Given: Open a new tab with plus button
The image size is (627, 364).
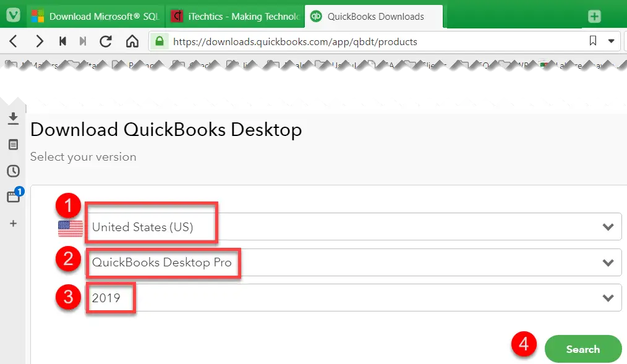Looking at the screenshot, I should point(594,17).
